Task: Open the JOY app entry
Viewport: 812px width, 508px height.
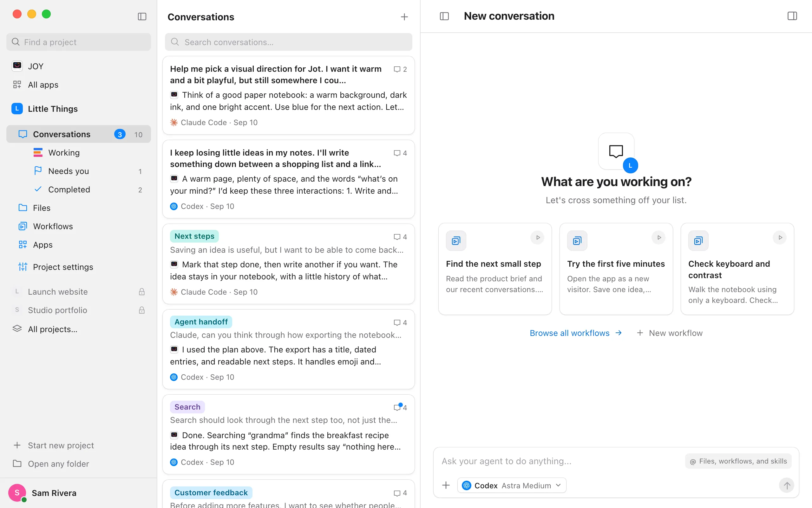Action: tap(79, 66)
